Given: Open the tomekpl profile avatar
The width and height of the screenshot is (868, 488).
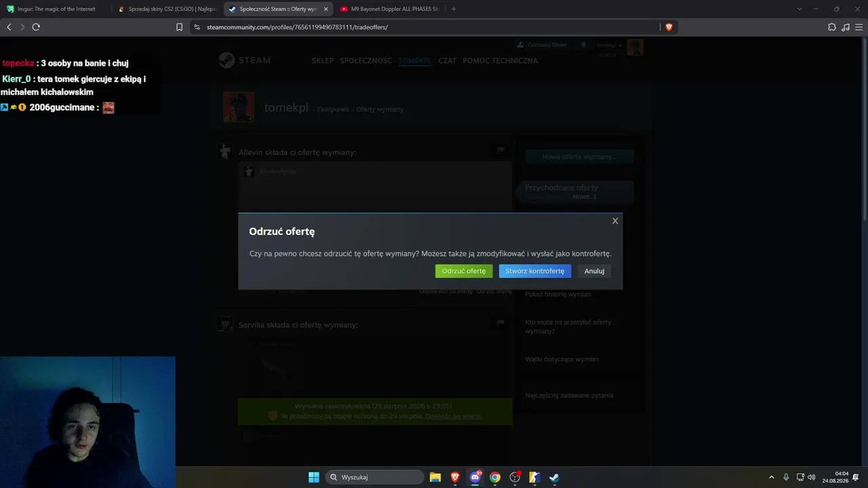Looking at the screenshot, I should (x=239, y=107).
